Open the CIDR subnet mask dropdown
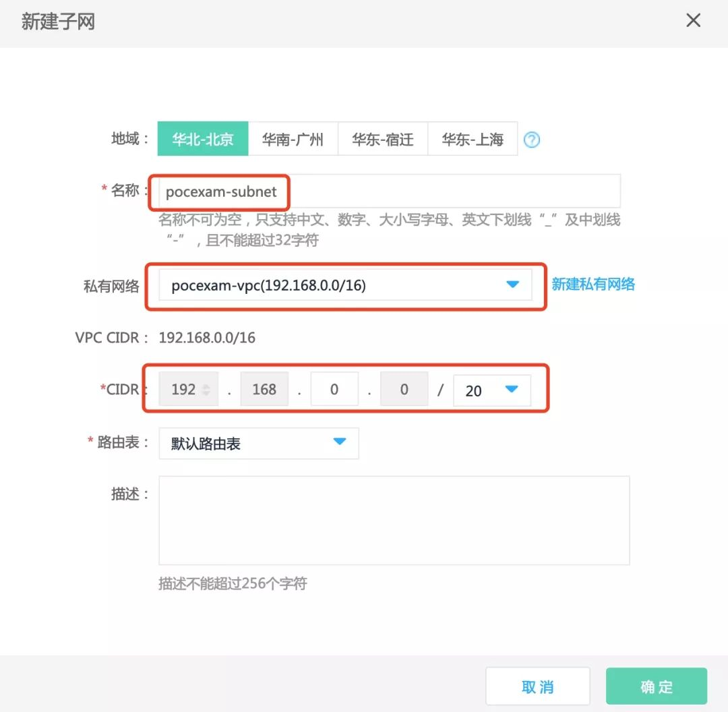Screen dimensions: 728x712 (x=492, y=389)
